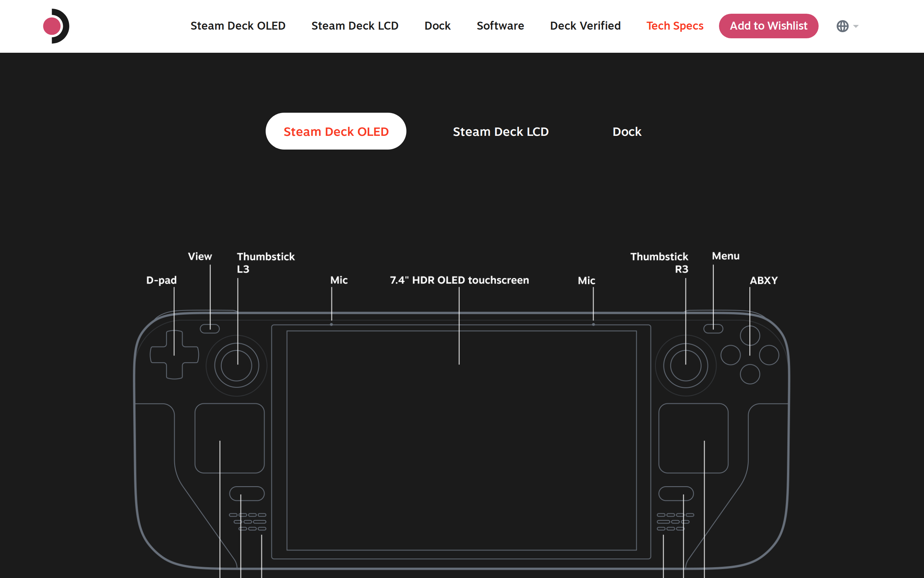Click the Thumbstick L3 label
Viewport: 924px width, 578px height.
266,263
